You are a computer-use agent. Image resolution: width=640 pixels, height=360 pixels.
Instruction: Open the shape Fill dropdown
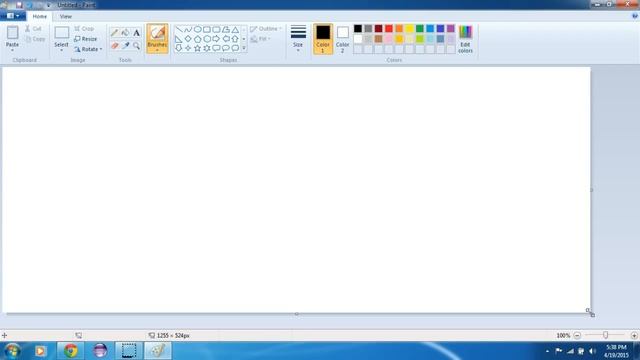click(x=261, y=39)
